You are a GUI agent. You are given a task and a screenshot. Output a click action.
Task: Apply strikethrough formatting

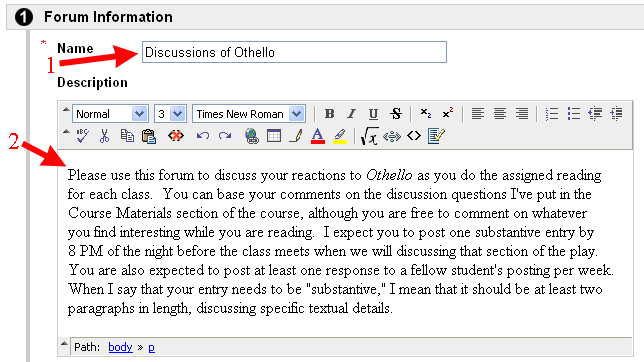point(396,114)
